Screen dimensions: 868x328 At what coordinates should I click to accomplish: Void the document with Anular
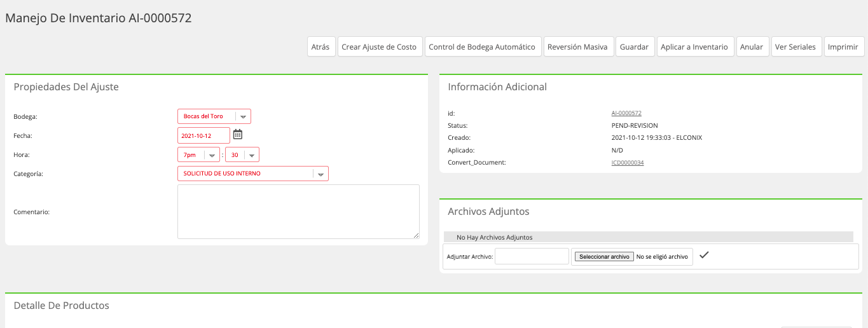pyautogui.click(x=752, y=47)
